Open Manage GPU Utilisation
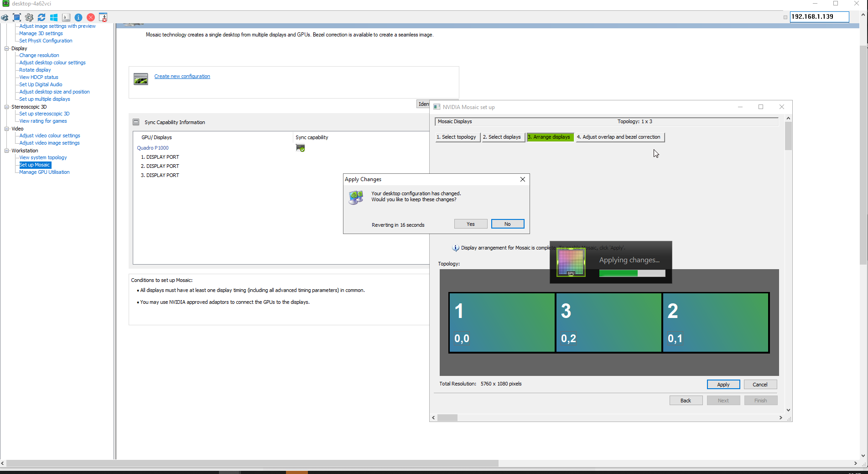Viewport: 868px width, 474px height. click(44, 172)
